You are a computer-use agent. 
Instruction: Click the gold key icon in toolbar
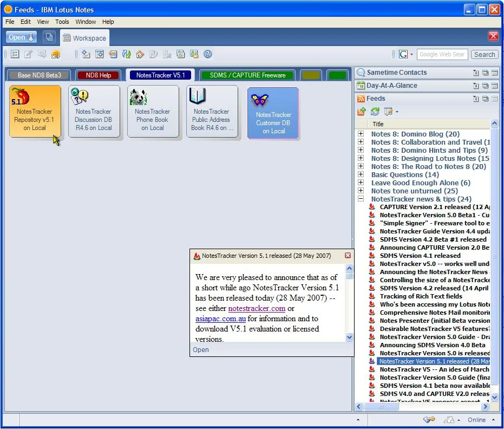(x=113, y=54)
